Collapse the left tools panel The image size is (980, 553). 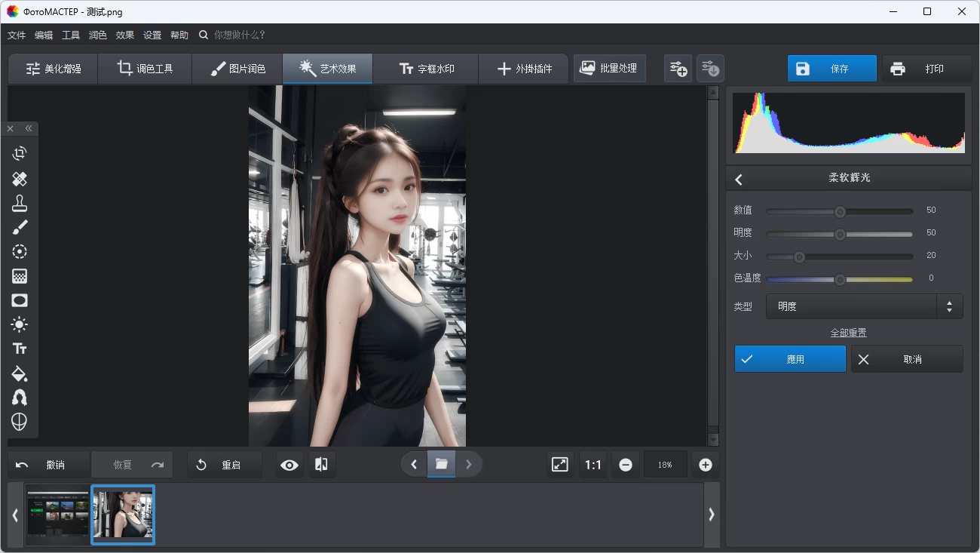pyautogui.click(x=29, y=128)
